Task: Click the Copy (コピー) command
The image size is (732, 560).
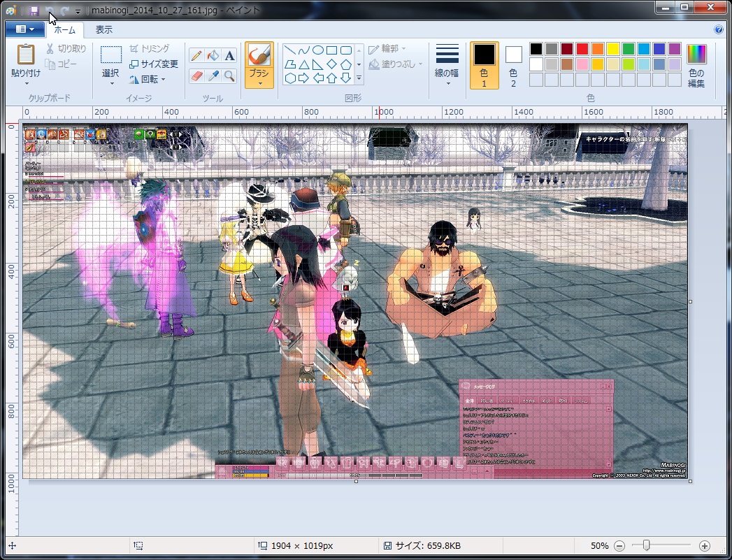Action: [61, 64]
